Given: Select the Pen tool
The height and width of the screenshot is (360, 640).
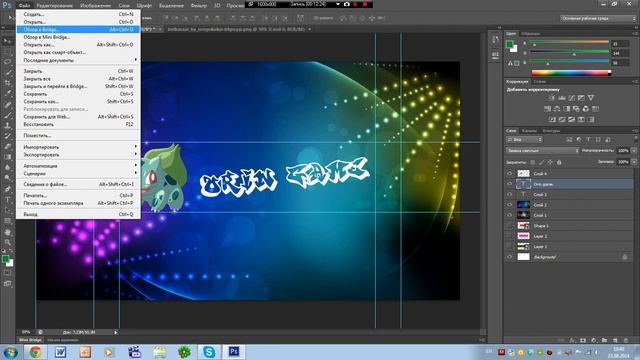Looking at the screenshot, I should tap(7, 189).
